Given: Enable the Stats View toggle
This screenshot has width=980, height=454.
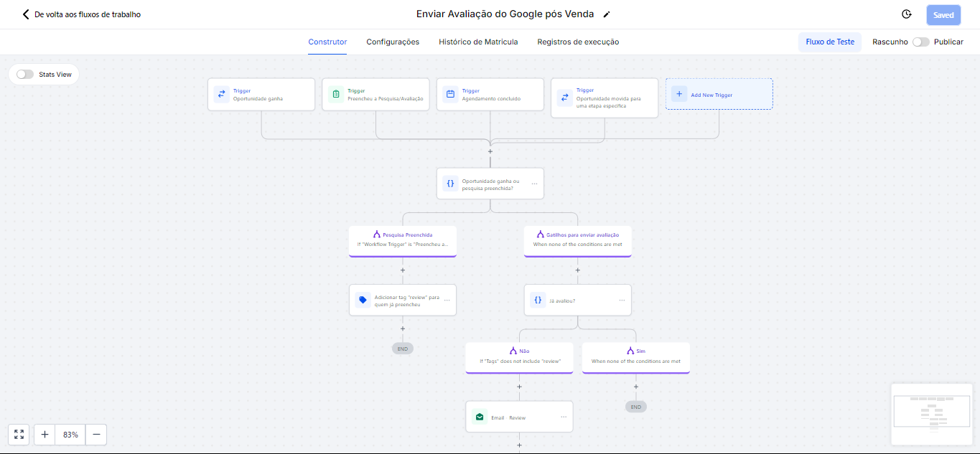Looking at the screenshot, I should click(x=25, y=74).
